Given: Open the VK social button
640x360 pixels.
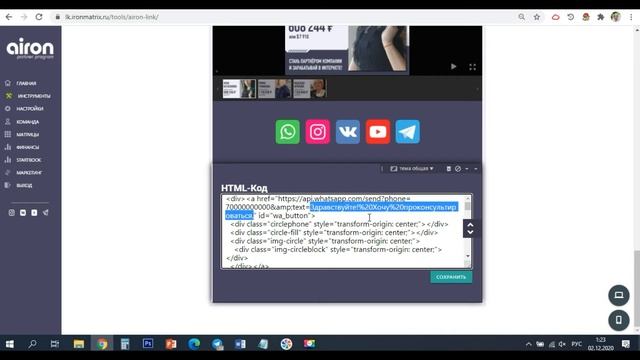Looking at the screenshot, I should [348, 132].
